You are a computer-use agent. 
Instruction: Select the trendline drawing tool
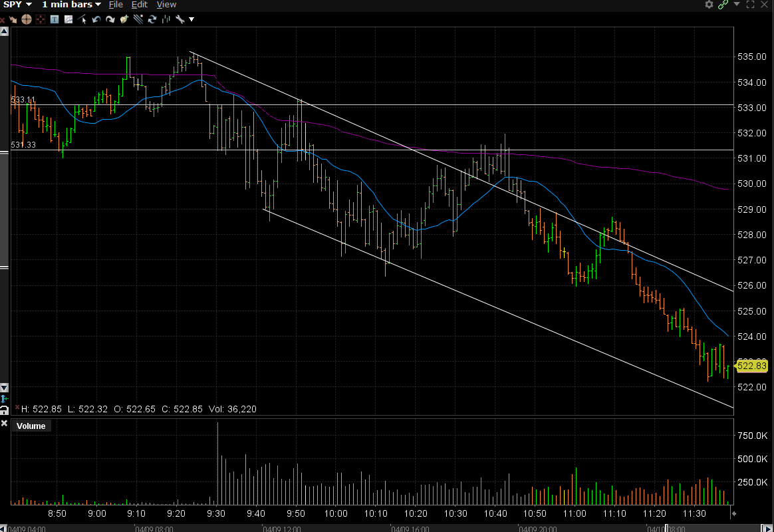82,19
